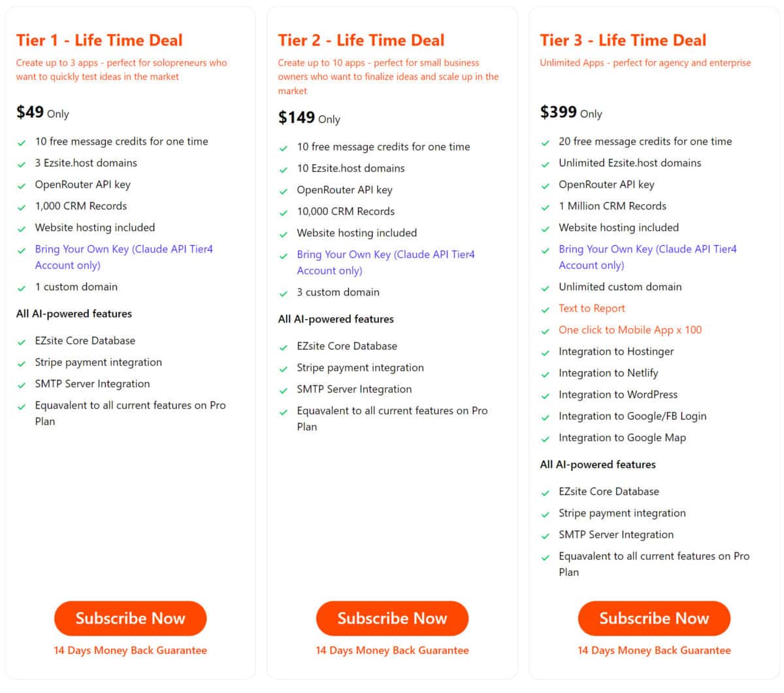The image size is (784, 693).
Task: Click checkmark beside 10,000 CRM Records
Action: pos(284,212)
